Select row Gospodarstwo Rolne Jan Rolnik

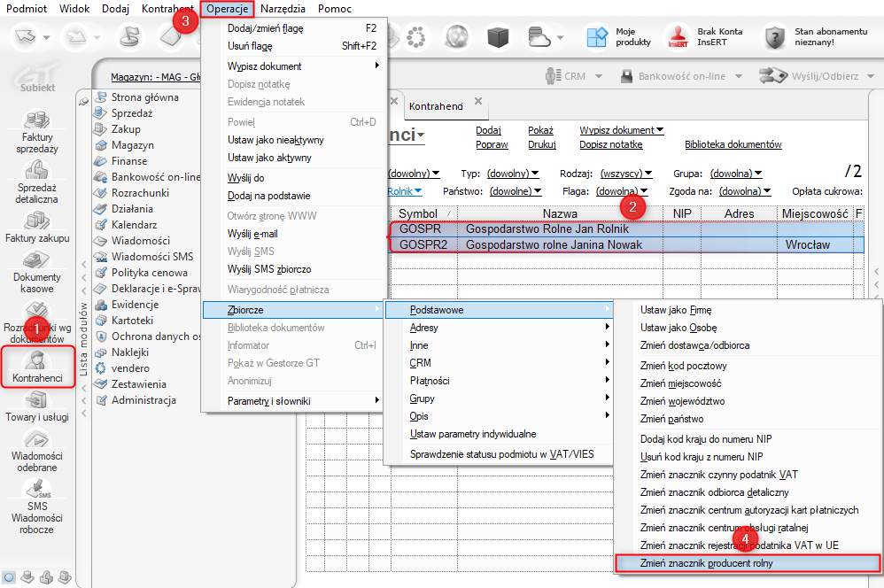coord(627,228)
